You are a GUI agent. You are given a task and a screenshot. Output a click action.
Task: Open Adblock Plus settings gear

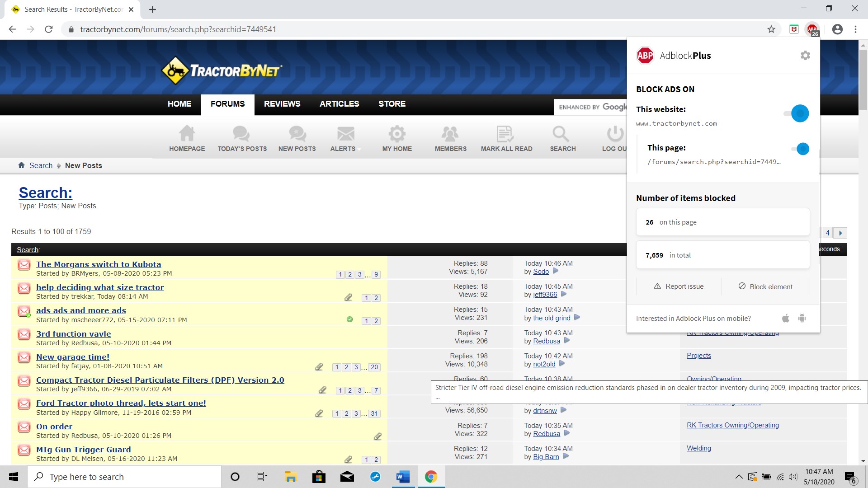[x=805, y=56]
